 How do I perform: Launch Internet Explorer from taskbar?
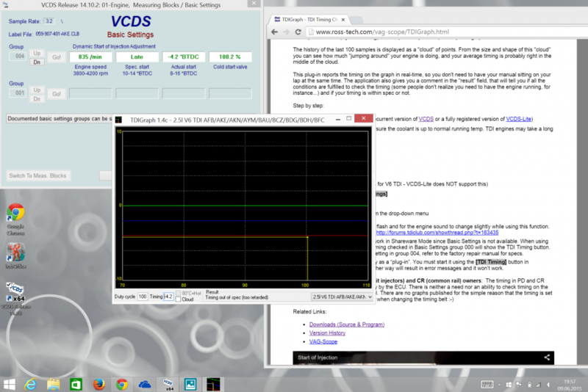30,383
